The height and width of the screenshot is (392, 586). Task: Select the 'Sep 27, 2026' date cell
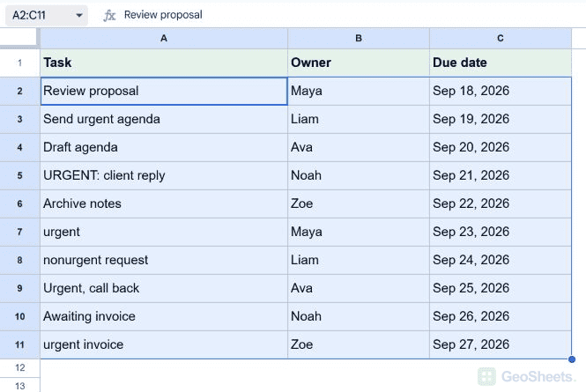tap(501, 344)
